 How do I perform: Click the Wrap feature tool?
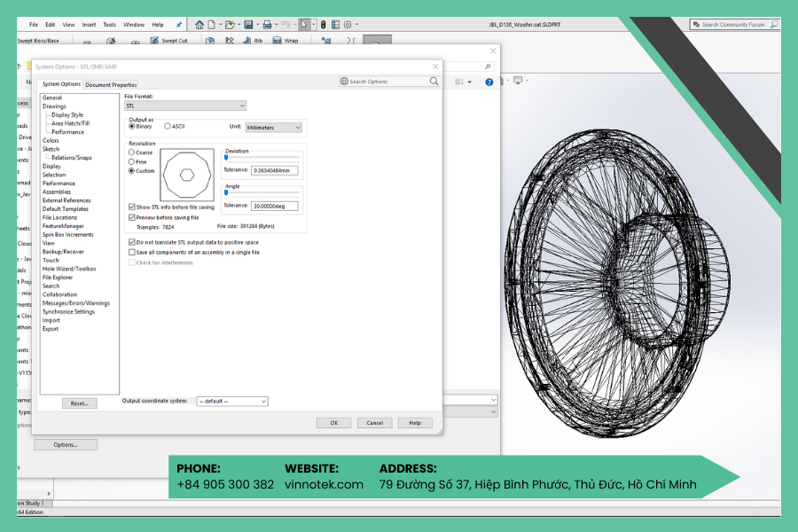[x=286, y=41]
